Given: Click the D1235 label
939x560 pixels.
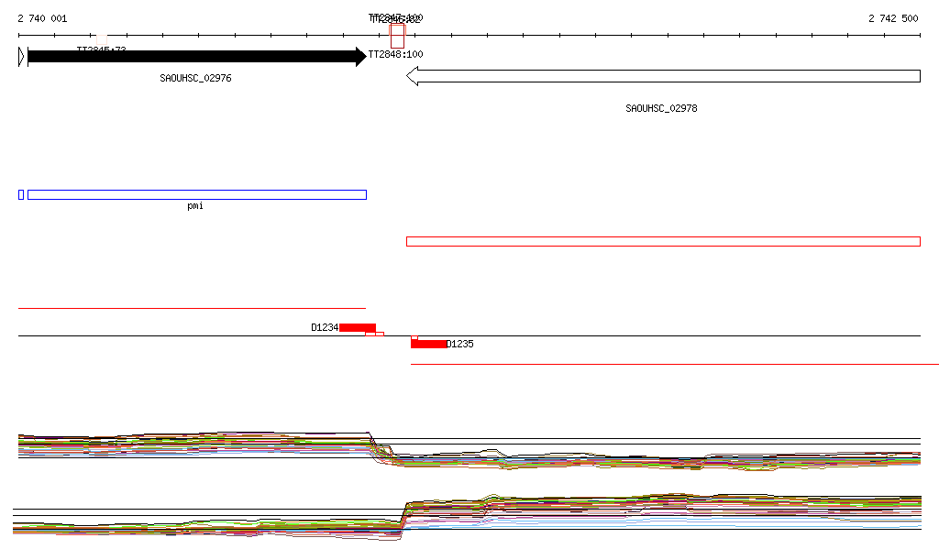Looking at the screenshot, I should (x=460, y=344).
